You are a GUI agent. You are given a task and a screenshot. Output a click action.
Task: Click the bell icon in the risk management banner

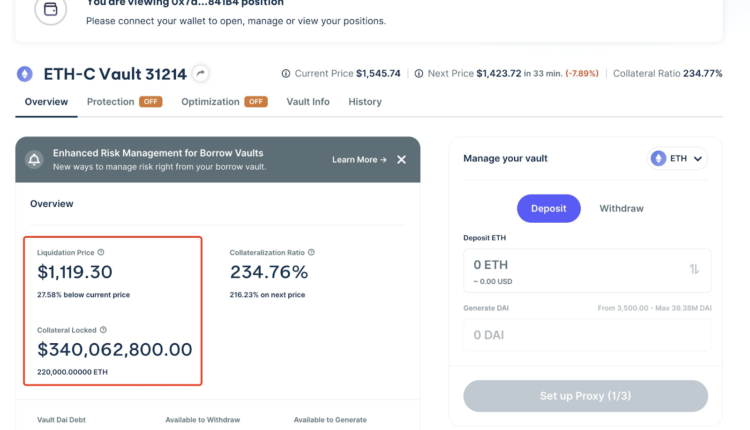[x=35, y=159]
